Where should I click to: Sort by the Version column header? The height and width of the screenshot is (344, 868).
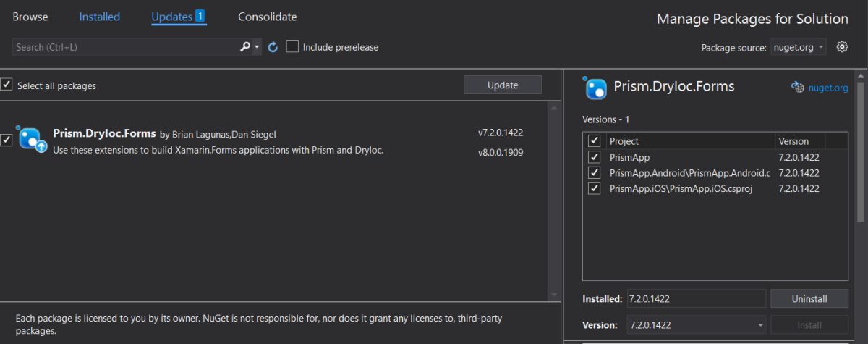point(800,141)
